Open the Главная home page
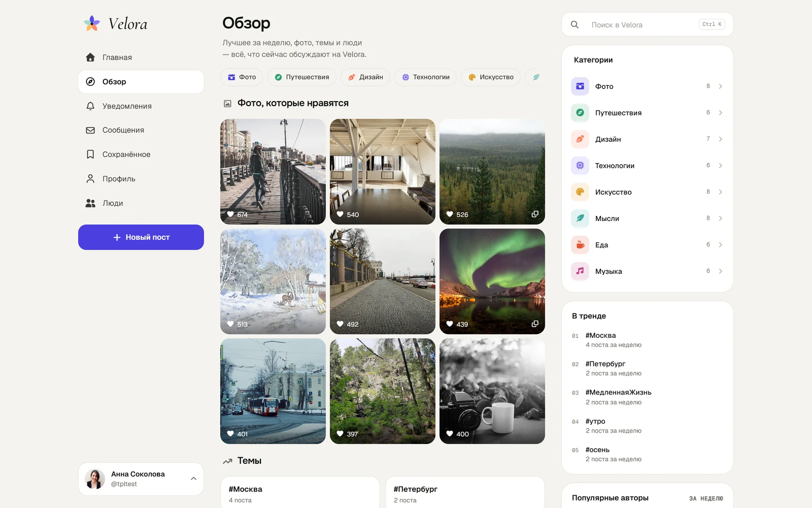Image resolution: width=812 pixels, height=508 pixels. [x=141, y=57]
